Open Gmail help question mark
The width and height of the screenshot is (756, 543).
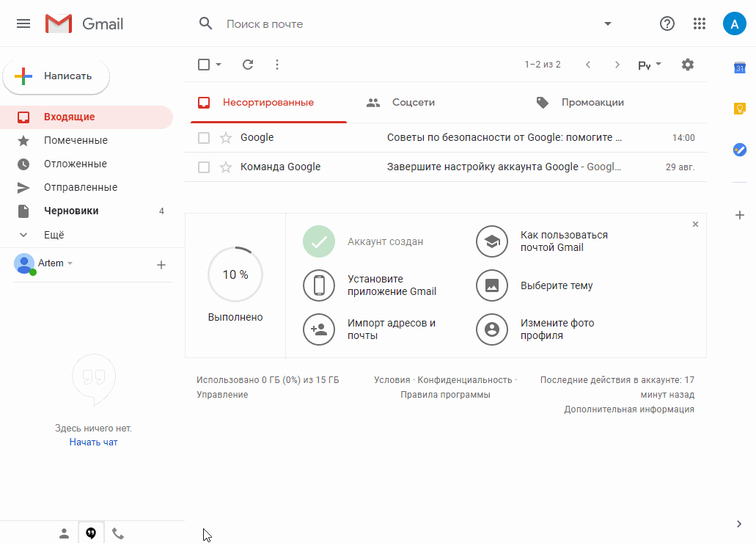tap(667, 23)
